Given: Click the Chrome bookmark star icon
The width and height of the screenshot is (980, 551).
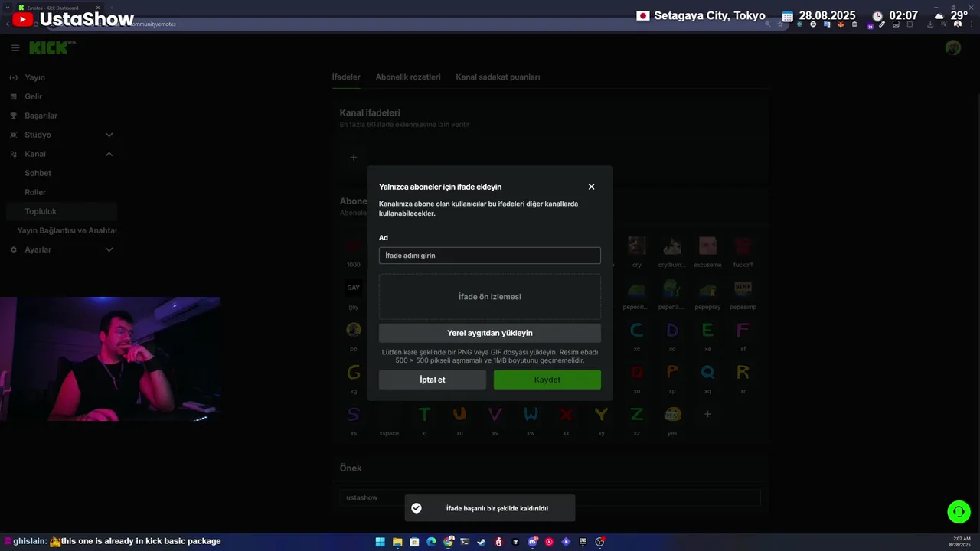Looking at the screenshot, I should click(x=780, y=24).
